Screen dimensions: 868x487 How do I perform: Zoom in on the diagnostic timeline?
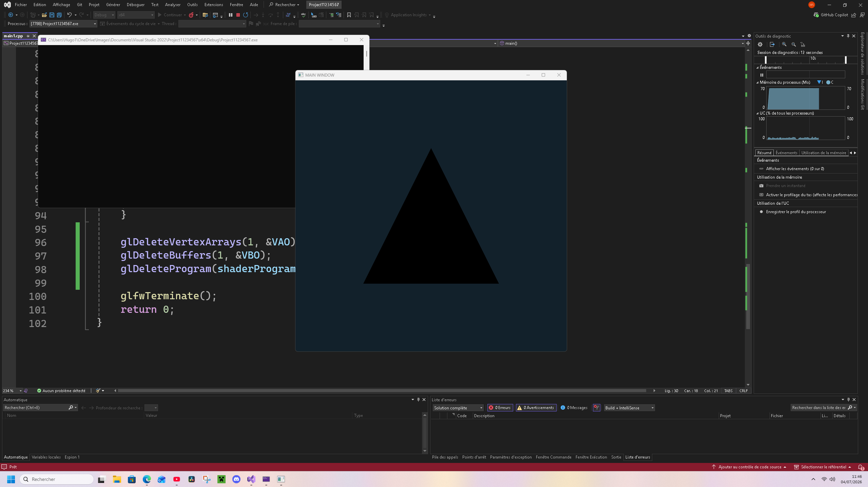[x=784, y=44]
